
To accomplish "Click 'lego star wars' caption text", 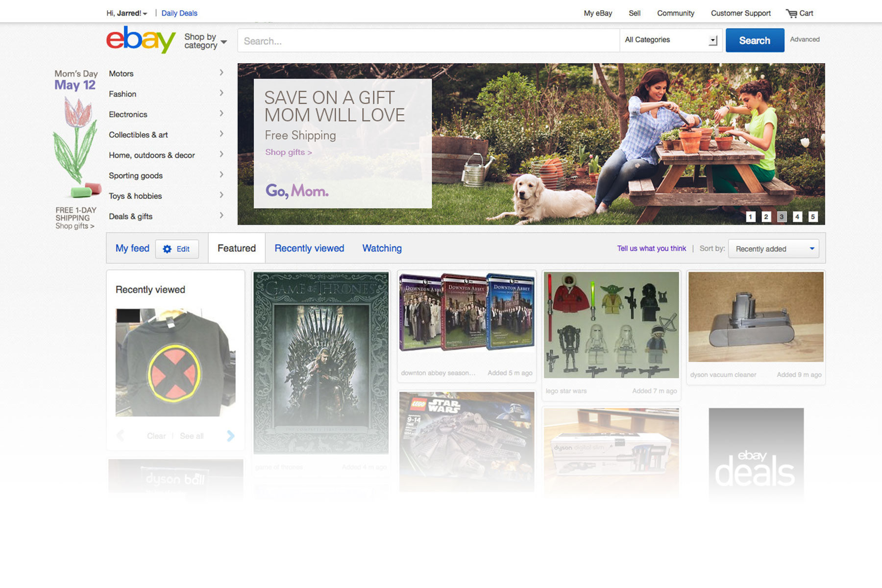I will 566,391.
